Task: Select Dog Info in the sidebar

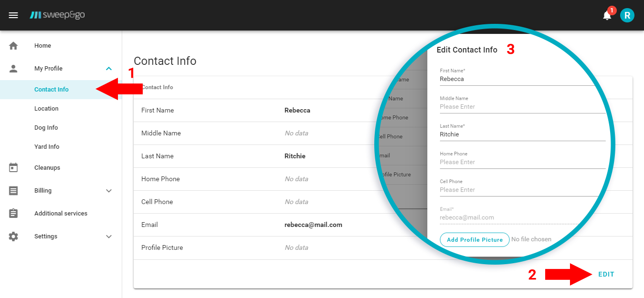Action: [45, 127]
